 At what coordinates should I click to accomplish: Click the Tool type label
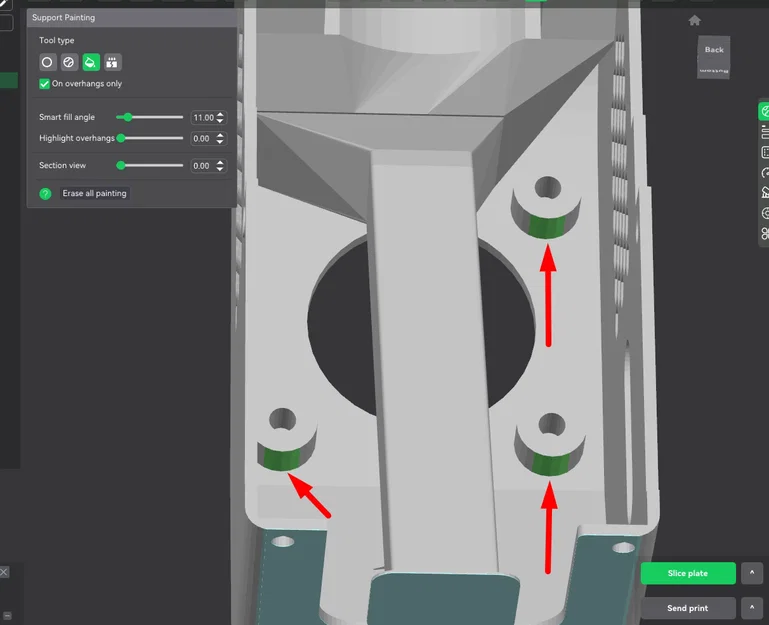pyautogui.click(x=57, y=40)
